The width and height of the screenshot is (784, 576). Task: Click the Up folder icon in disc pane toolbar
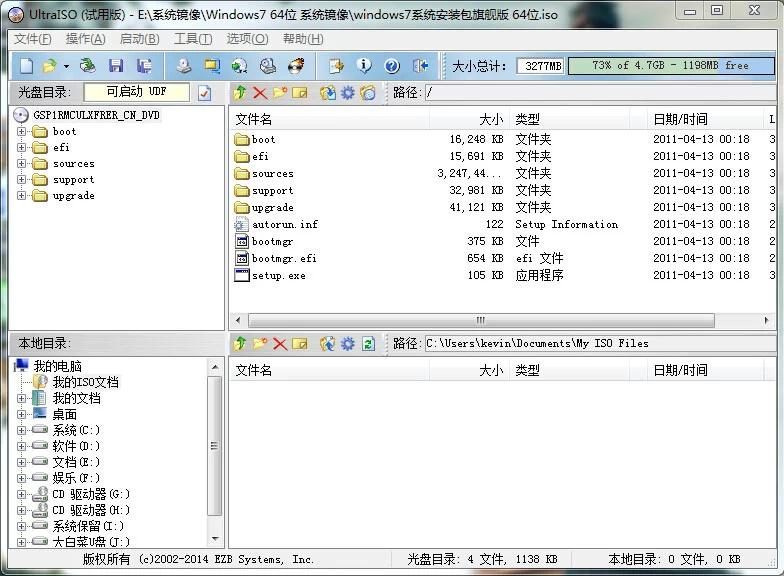point(240,92)
